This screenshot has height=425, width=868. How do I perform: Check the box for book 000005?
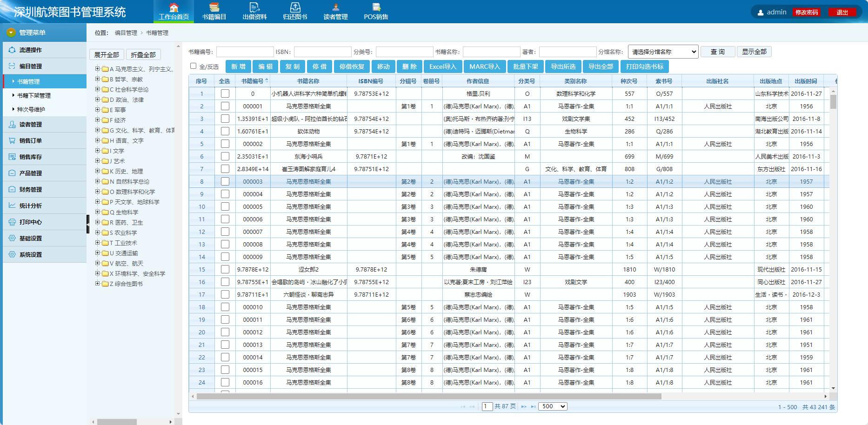[x=225, y=206]
